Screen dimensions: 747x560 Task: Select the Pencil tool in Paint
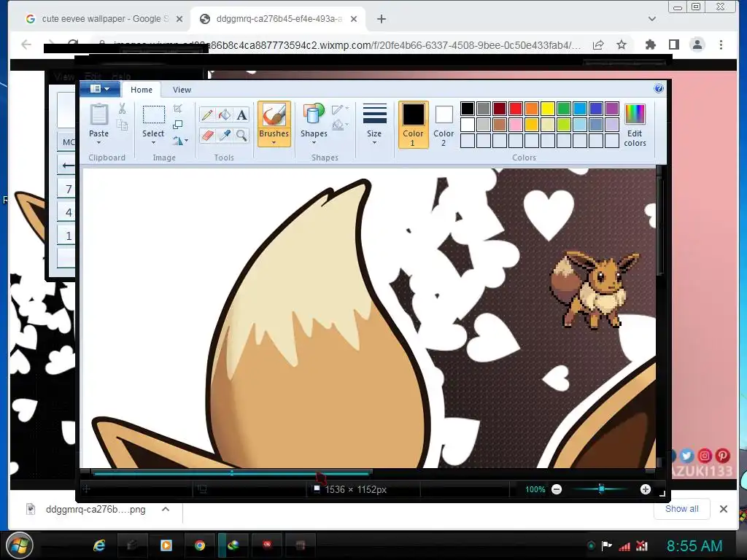pos(207,114)
